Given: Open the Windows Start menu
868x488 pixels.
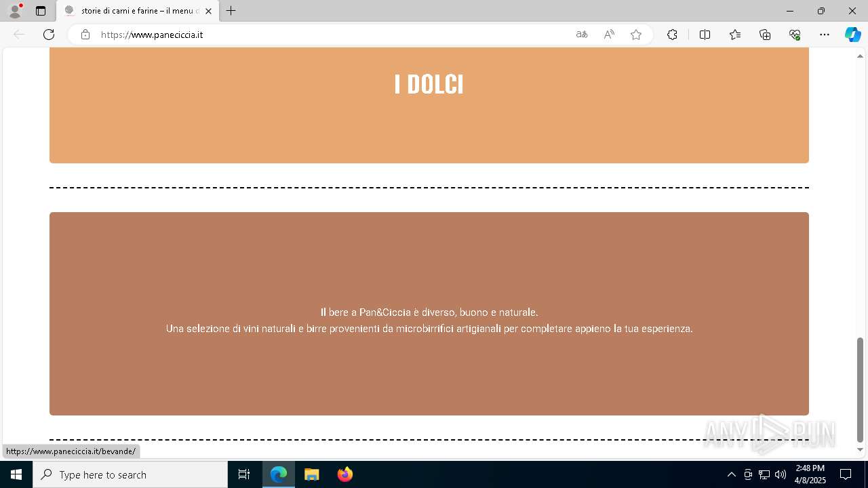Looking at the screenshot, I should click(x=16, y=474).
